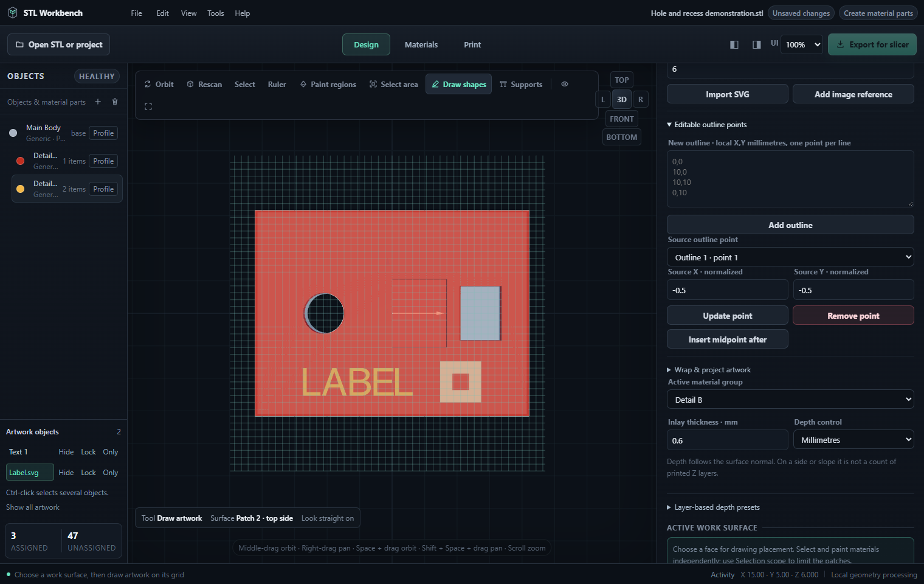Click Export for slicer button
924x584 pixels.
[872, 44]
